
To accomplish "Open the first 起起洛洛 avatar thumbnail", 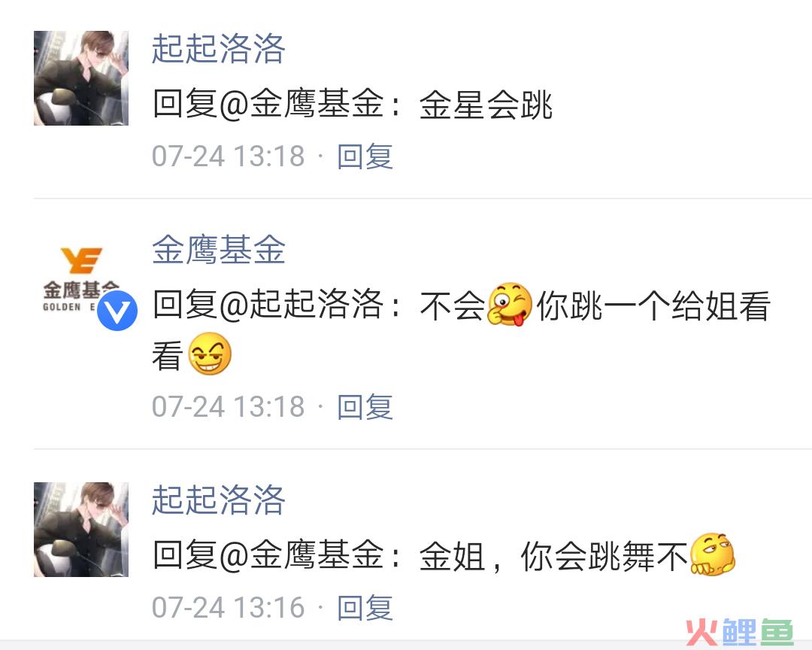I will coord(80,78).
